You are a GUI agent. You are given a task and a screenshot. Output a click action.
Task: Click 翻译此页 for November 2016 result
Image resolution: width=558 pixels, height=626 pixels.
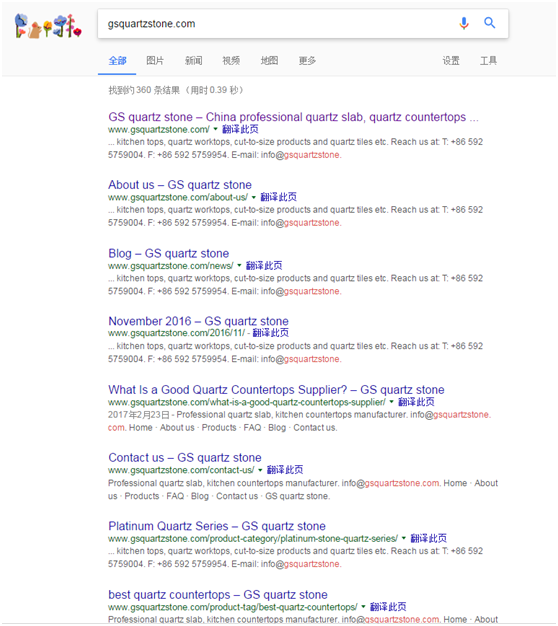click(x=271, y=333)
